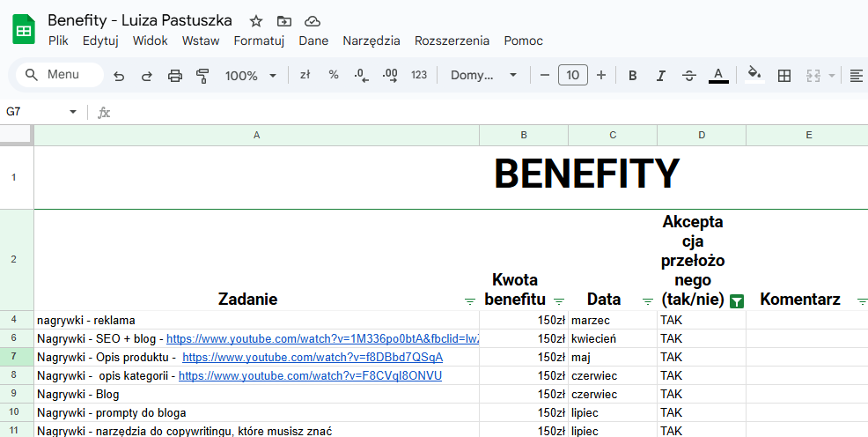The height and width of the screenshot is (437, 868).
Task: Print the spreadsheet with printer icon
Action: (x=175, y=76)
